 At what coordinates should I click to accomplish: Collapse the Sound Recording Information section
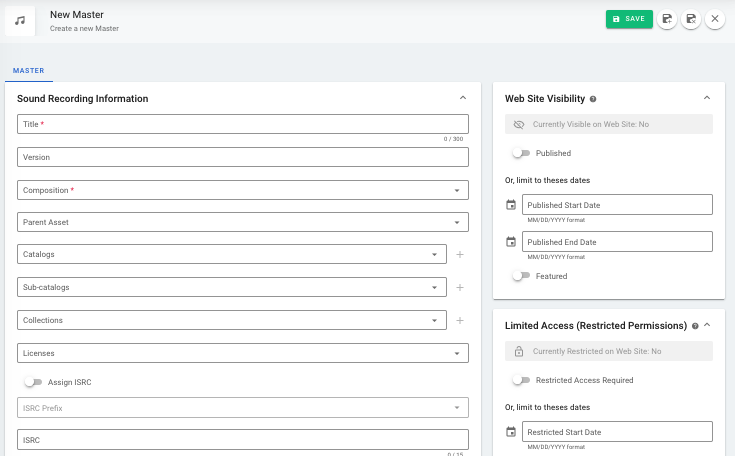462,98
